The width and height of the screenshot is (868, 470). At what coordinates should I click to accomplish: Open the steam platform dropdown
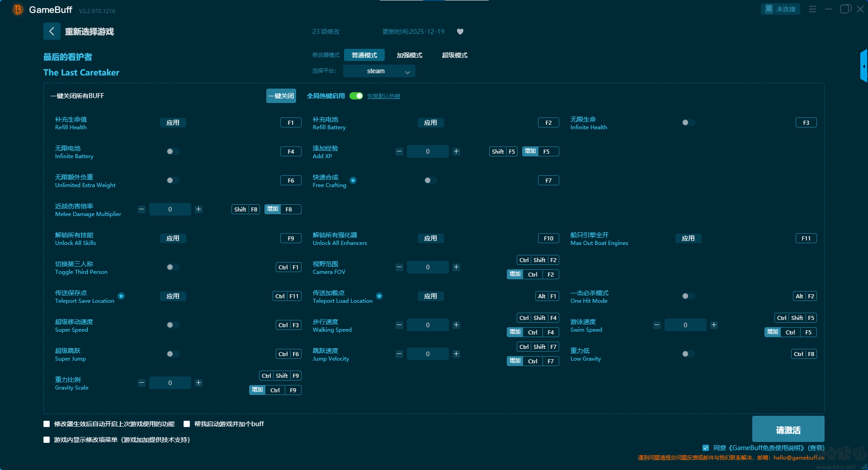click(379, 71)
